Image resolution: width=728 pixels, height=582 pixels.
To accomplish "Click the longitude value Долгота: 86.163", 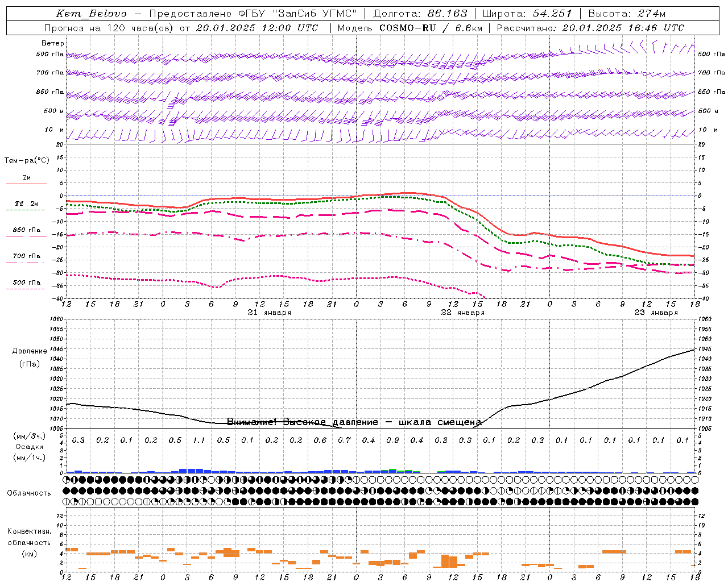I will coord(420,14).
